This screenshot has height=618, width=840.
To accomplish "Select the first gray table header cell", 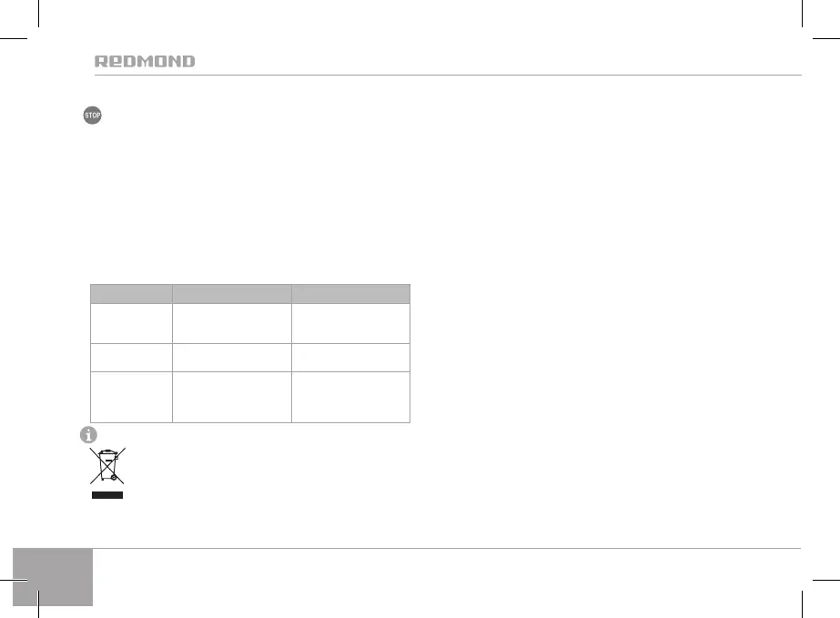I will pyautogui.click(x=131, y=293).
